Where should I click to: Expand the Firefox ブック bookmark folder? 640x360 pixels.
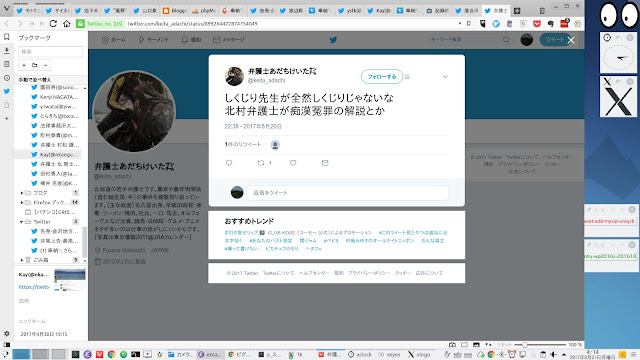22,202
